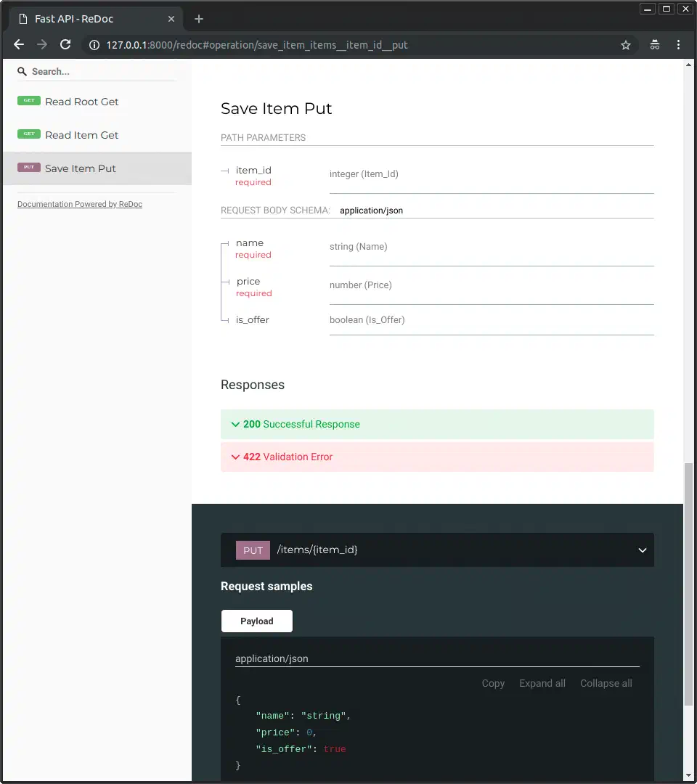Click Expand all in the payload panel
This screenshot has width=697, height=784.
coord(542,683)
